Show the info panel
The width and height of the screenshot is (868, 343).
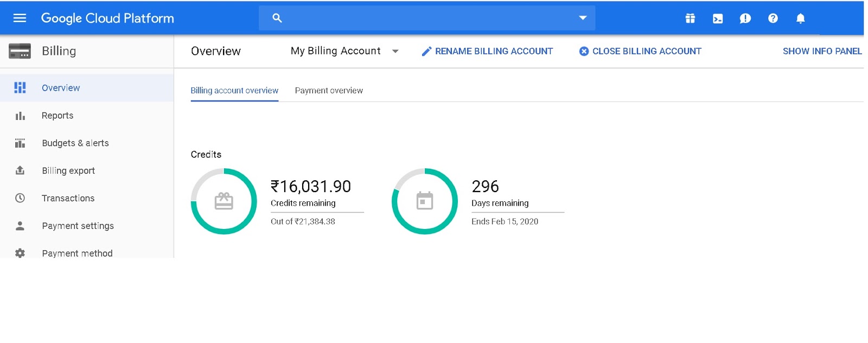[822, 51]
